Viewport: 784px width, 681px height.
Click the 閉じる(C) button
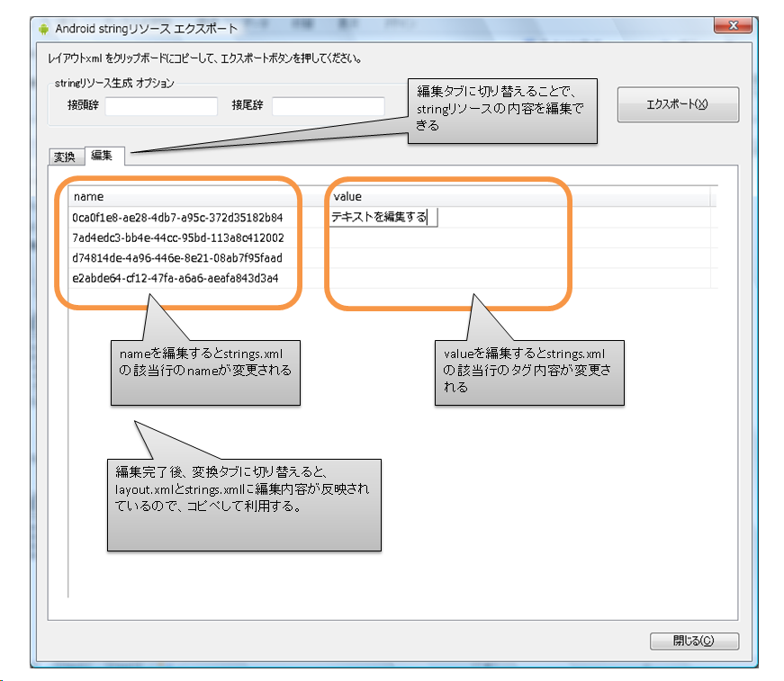click(x=694, y=641)
